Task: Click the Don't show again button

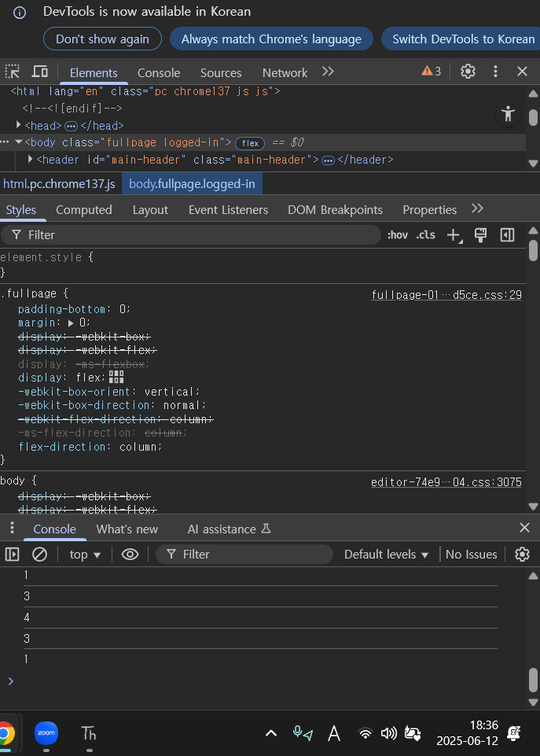Action: (x=102, y=39)
